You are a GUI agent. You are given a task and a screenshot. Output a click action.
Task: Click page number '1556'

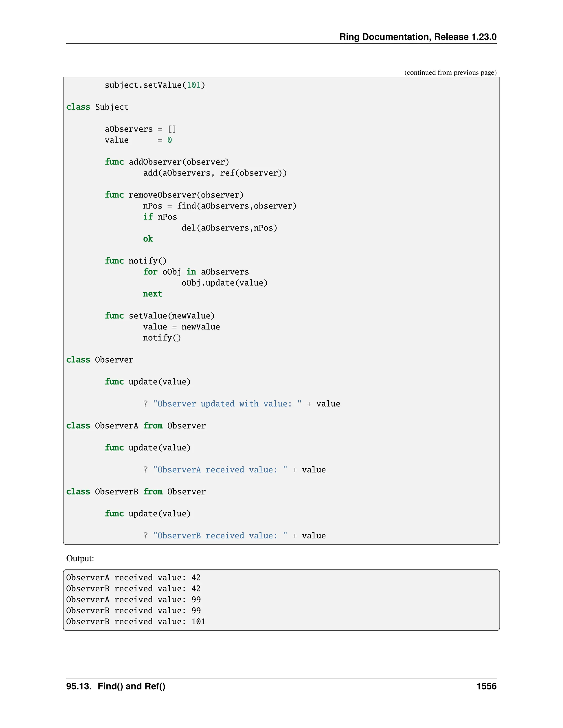pos(486,686)
